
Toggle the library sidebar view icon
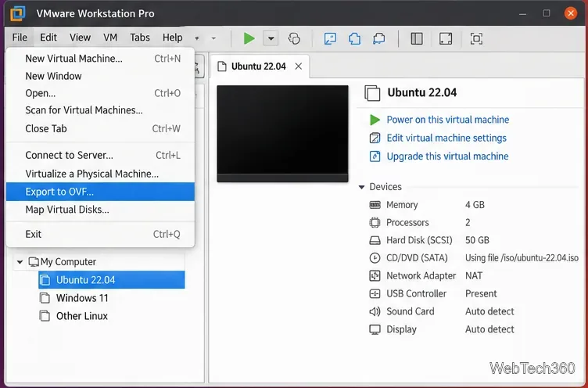tap(417, 38)
